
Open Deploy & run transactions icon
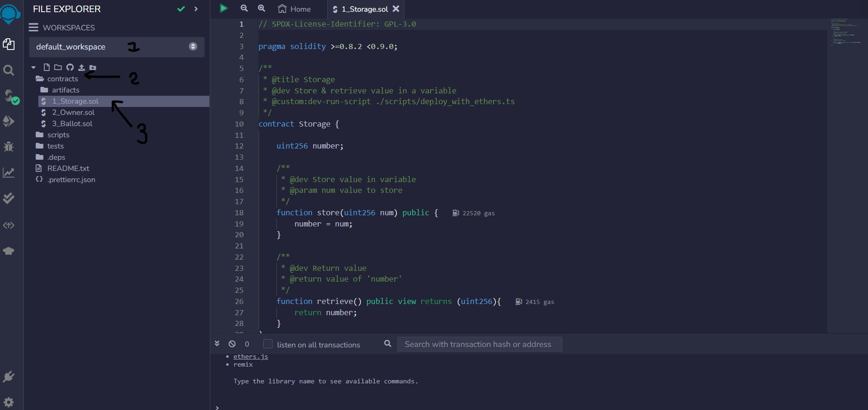(8, 121)
